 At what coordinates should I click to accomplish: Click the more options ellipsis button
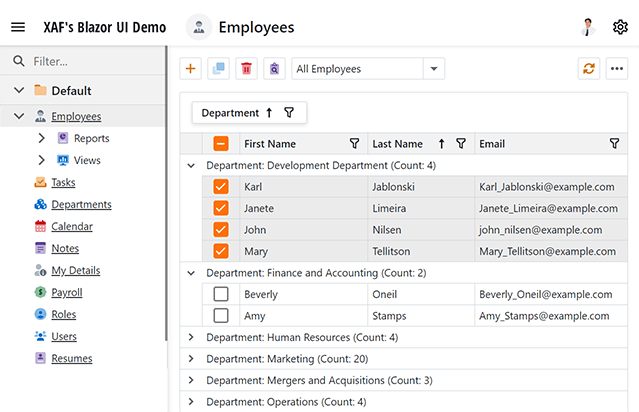coord(617,69)
